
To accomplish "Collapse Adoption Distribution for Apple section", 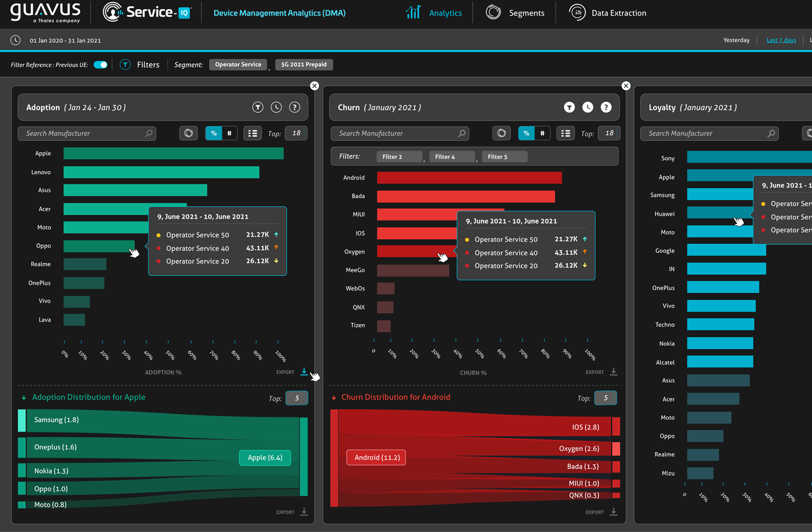I will click(23, 398).
